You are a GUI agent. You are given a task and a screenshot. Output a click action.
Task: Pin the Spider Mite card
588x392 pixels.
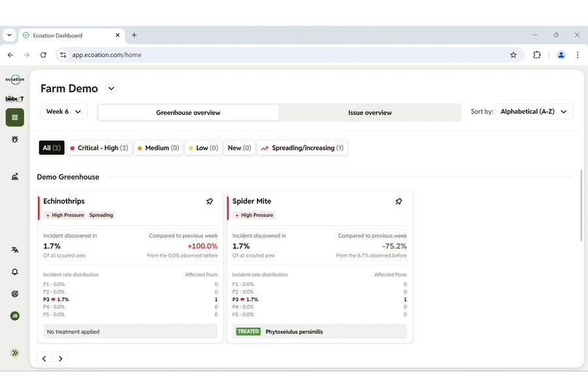[399, 202]
